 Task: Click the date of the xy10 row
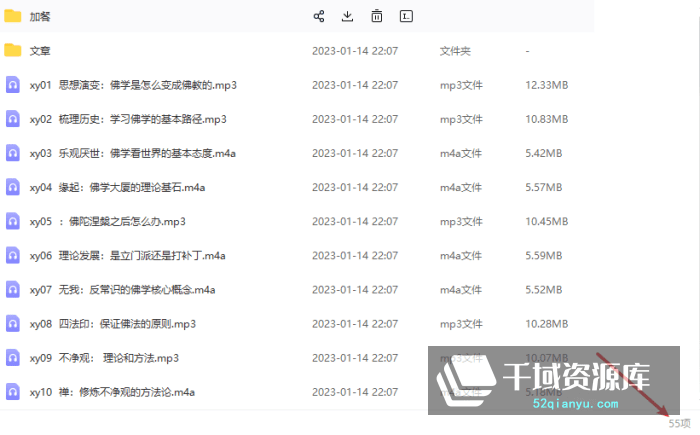click(355, 392)
